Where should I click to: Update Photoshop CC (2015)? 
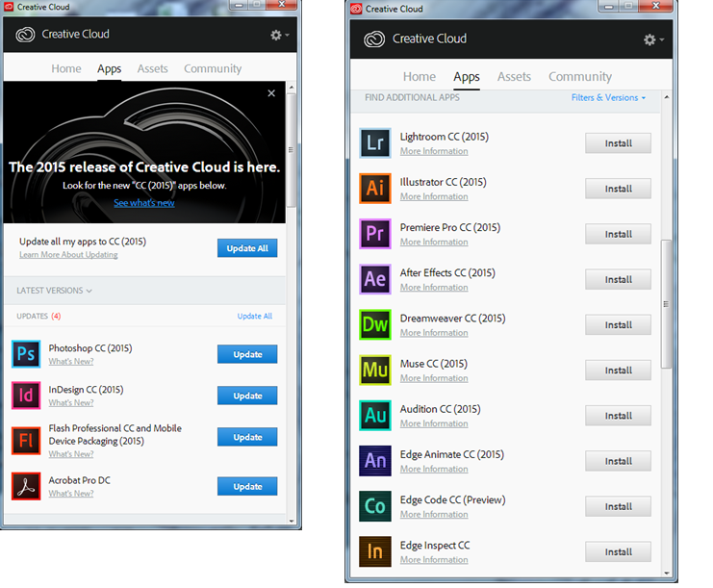click(x=247, y=354)
